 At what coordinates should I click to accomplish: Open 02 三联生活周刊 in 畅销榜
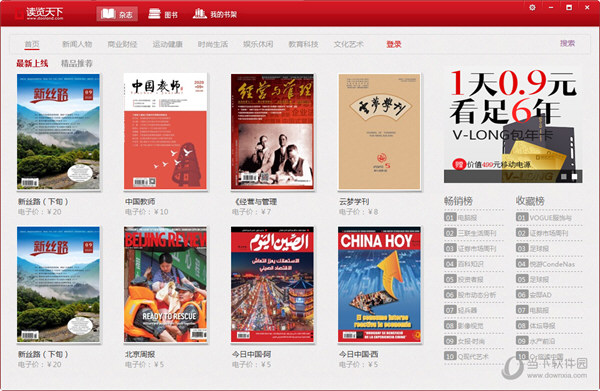[470, 233]
